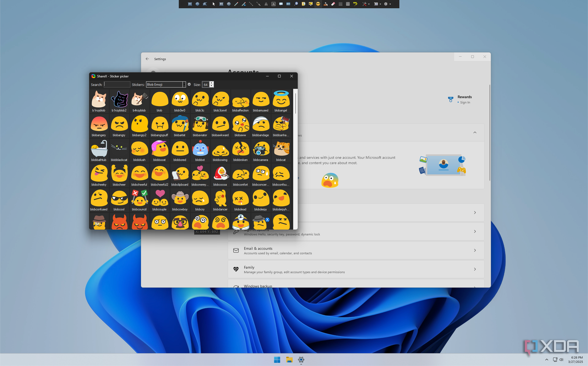Decrease sticker size with down arrow
588x366 pixels.
click(x=212, y=86)
